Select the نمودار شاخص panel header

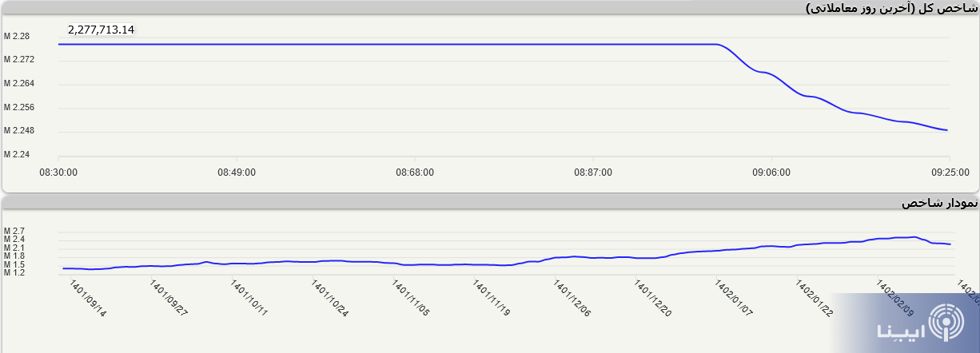pyautogui.click(x=939, y=203)
